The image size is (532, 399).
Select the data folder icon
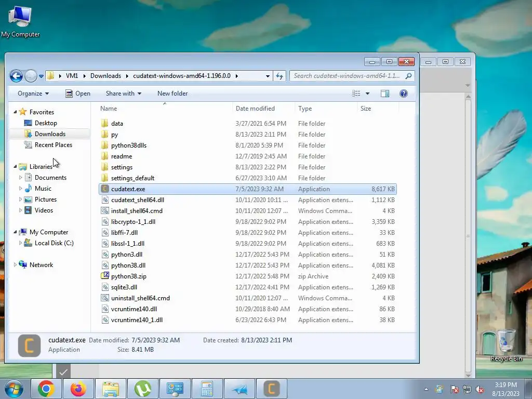(105, 123)
